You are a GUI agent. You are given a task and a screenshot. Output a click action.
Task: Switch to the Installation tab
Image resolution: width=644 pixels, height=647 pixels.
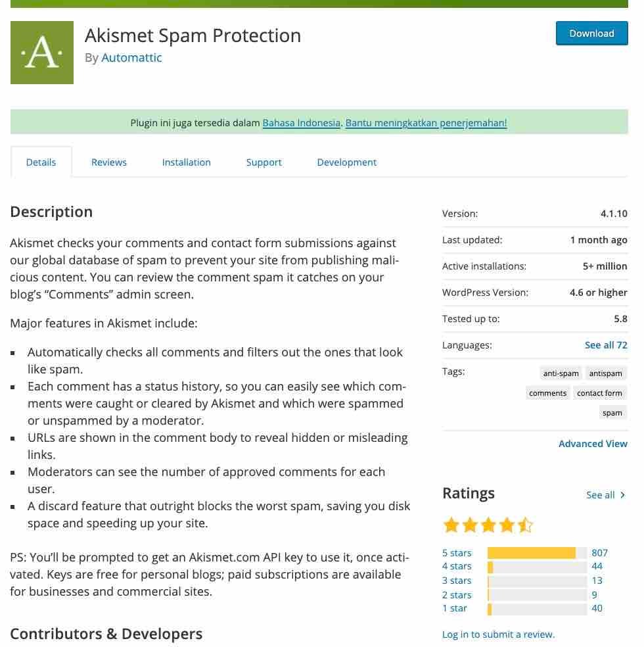coord(186,162)
